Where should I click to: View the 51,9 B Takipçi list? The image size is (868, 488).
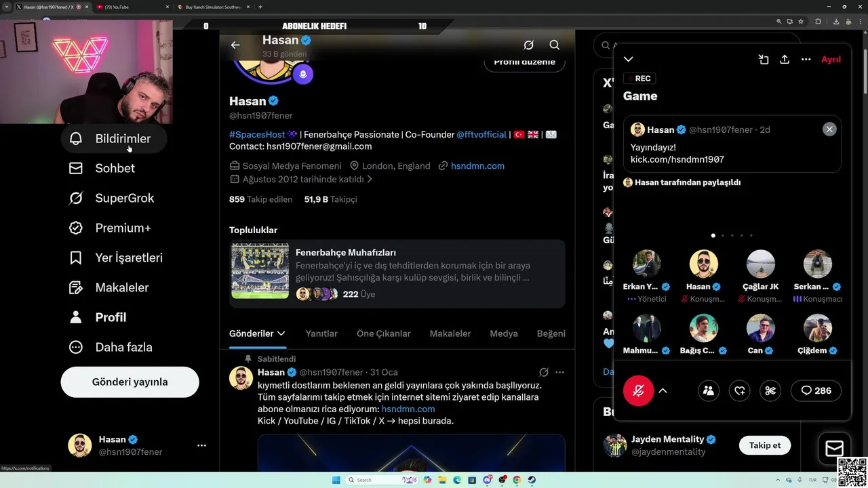330,199
